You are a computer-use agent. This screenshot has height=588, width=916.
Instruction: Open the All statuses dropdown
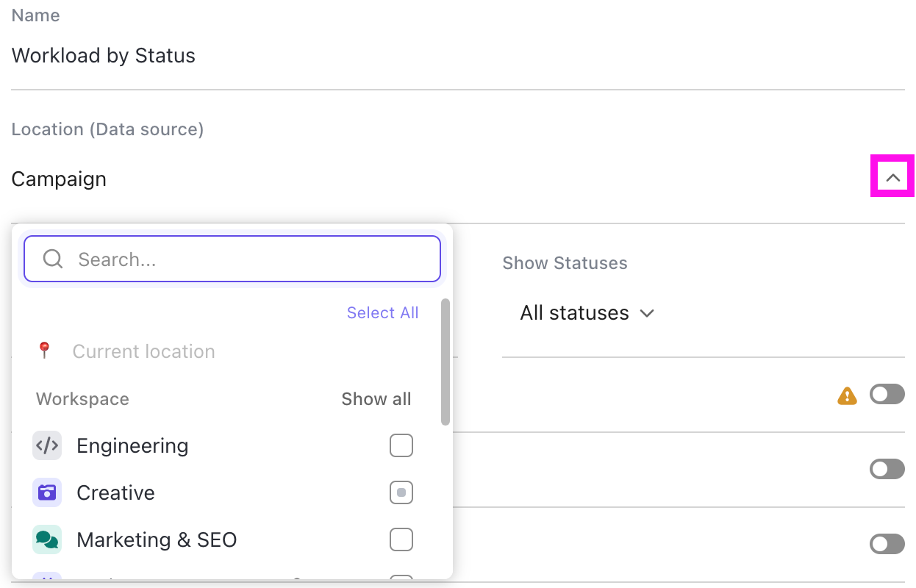(587, 313)
